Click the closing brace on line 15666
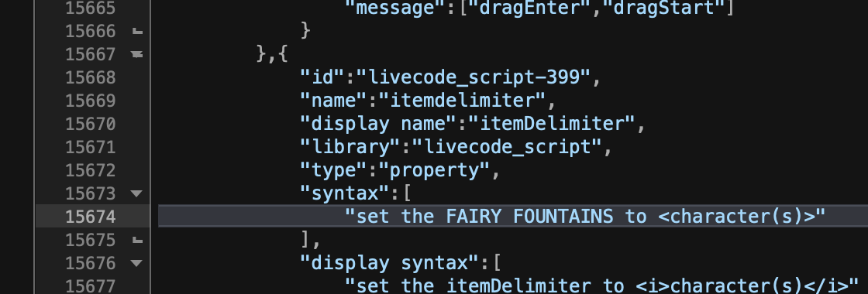 pos(305,31)
